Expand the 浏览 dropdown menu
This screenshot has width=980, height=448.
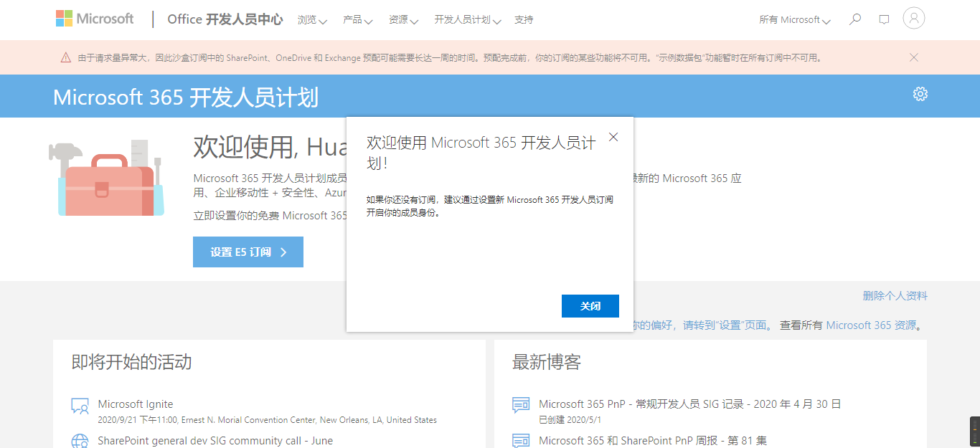(312, 20)
